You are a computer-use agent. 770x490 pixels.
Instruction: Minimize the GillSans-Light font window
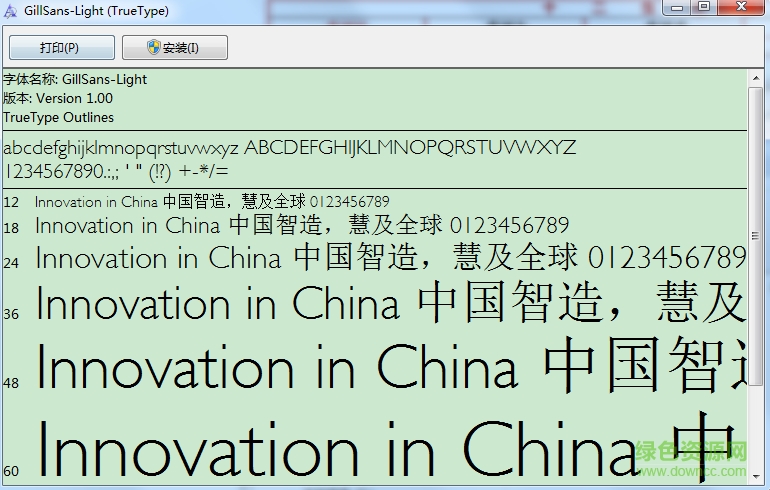678,7
